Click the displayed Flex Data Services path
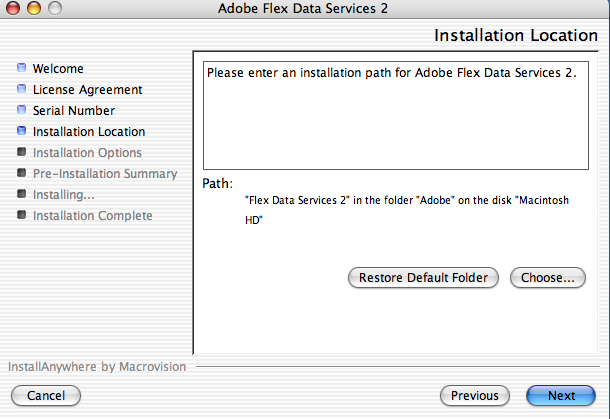The width and height of the screenshot is (610, 419). click(x=407, y=210)
